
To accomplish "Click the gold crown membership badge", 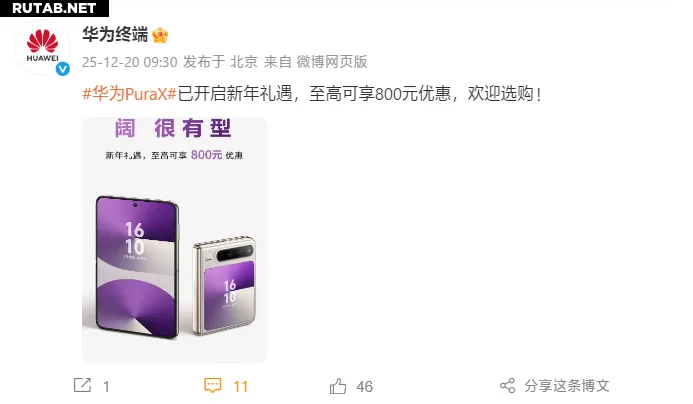I will click(x=160, y=35).
